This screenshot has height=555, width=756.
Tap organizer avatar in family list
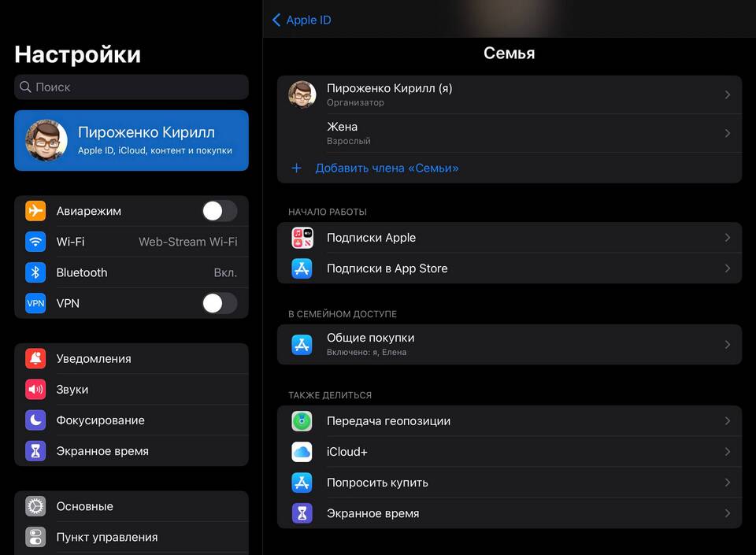coord(302,94)
